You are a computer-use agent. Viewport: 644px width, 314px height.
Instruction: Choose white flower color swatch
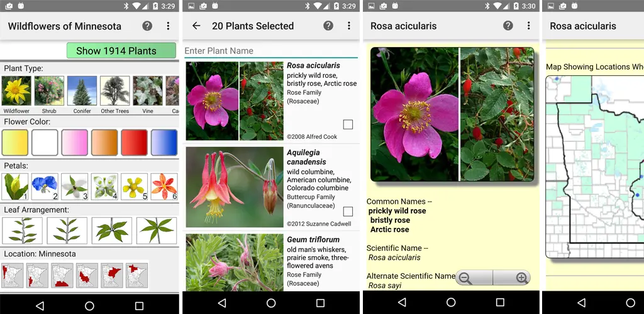coord(45,143)
